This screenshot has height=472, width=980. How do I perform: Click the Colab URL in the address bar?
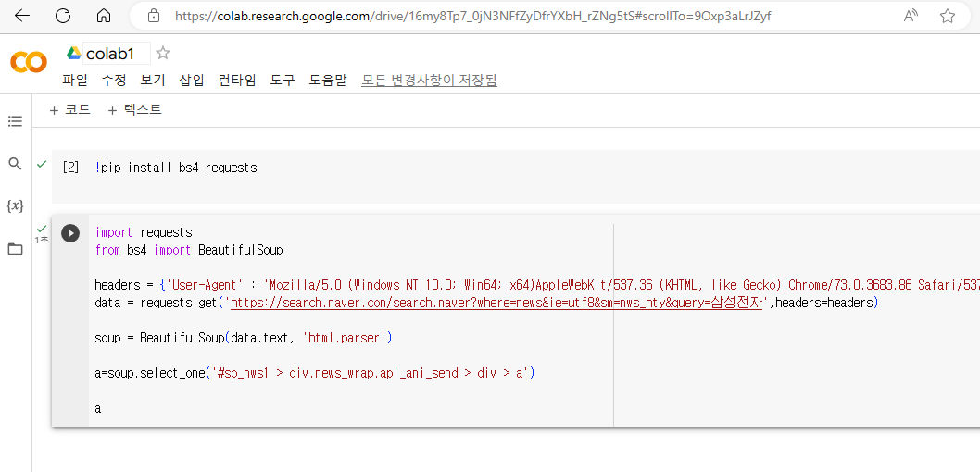pyautogui.click(x=472, y=17)
